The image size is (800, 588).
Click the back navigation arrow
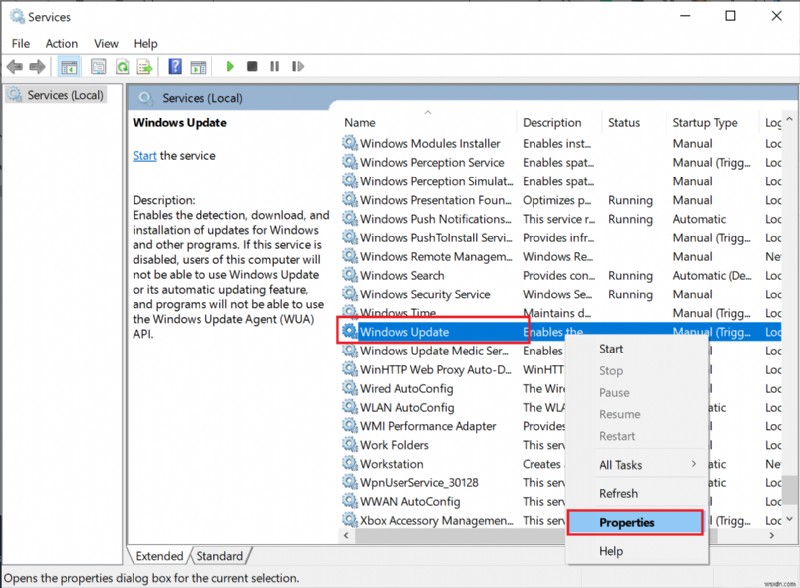pyautogui.click(x=14, y=66)
